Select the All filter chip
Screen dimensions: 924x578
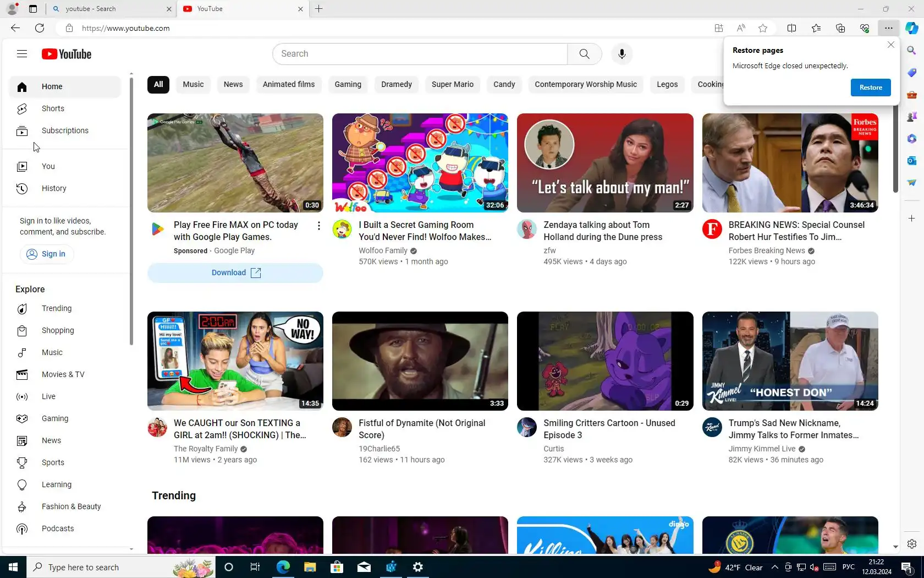pyautogui.click(x=158, y=84)
